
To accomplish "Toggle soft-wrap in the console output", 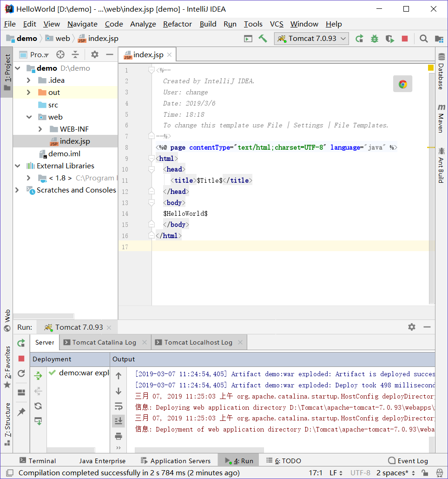I will click(119, 406).
